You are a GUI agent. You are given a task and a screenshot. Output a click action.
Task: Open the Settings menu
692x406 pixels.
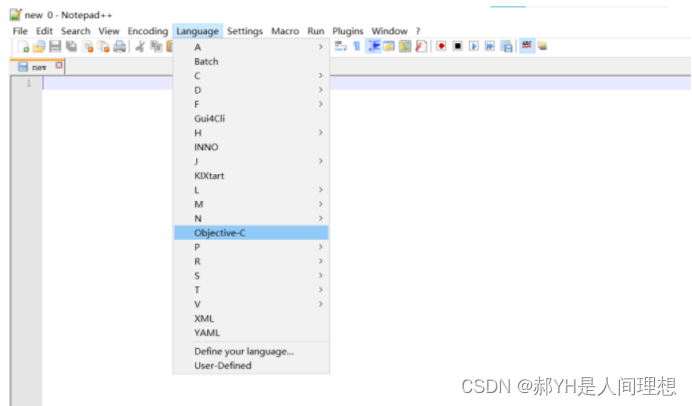(x=245, y=31)
